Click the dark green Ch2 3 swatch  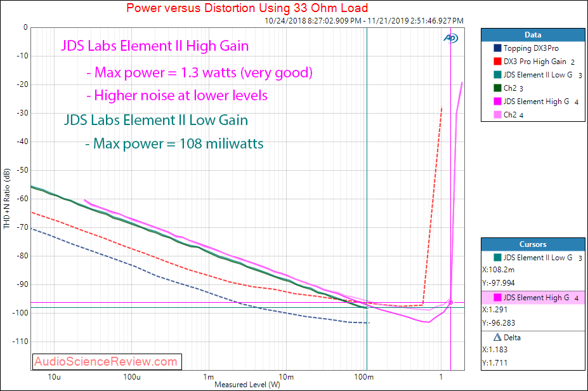click(x=498, y=88)
